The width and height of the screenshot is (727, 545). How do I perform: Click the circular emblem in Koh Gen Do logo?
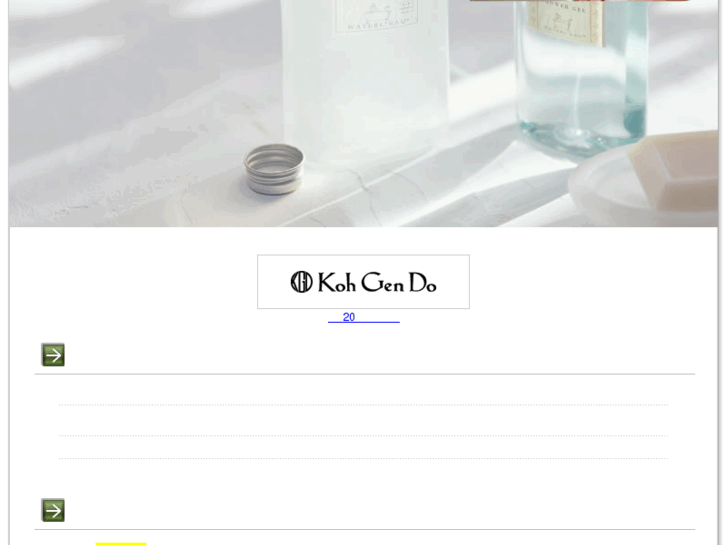pos(301,282)
